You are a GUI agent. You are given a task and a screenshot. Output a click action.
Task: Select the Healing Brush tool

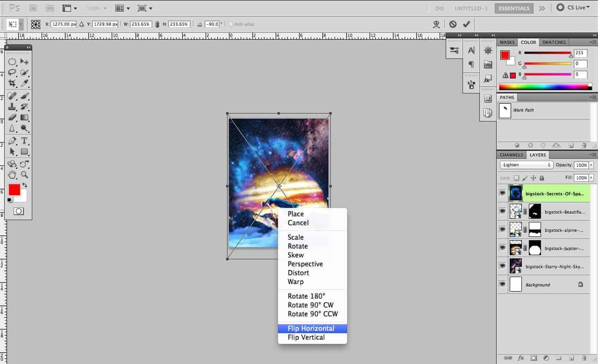pyautogui.click(x=12, y=96)
